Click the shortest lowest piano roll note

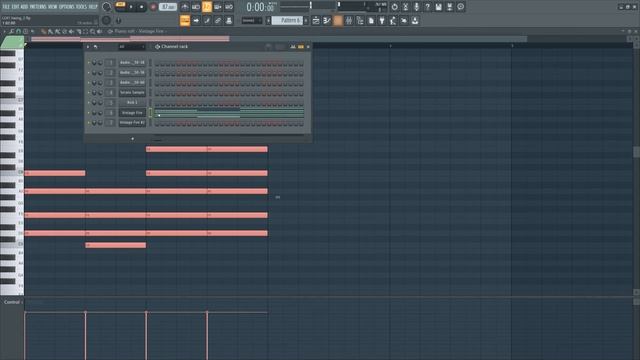(116, 245)
